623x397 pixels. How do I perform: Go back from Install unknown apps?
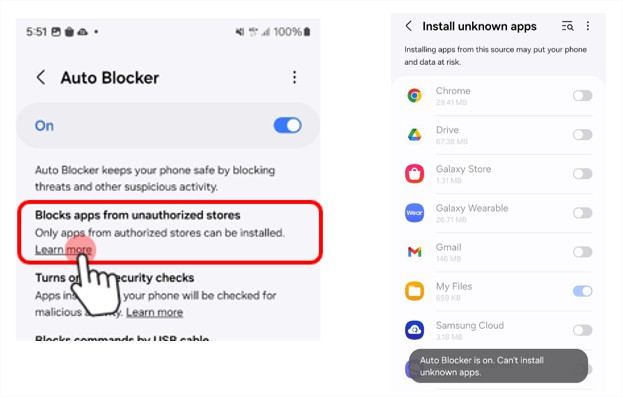point(408,26)
